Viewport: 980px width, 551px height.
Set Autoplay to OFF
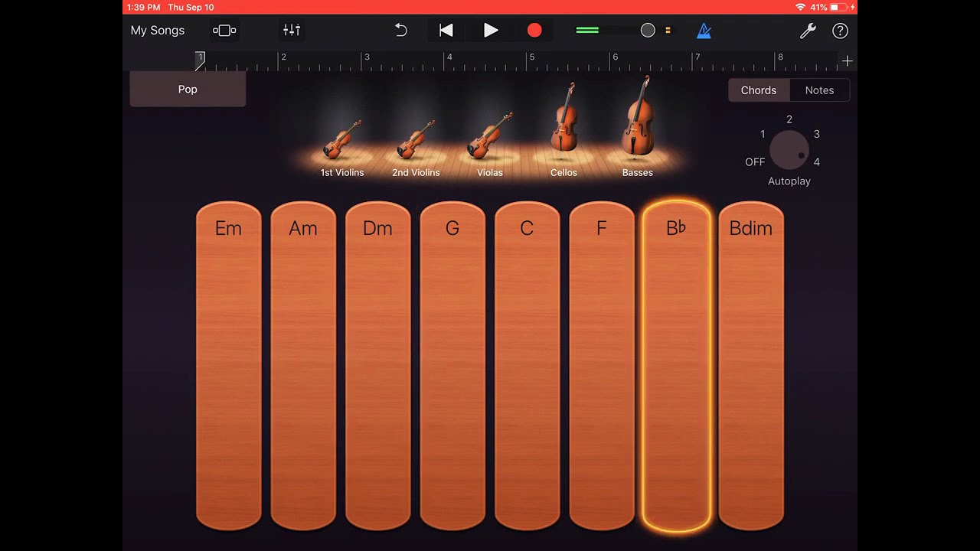(755, 162)
